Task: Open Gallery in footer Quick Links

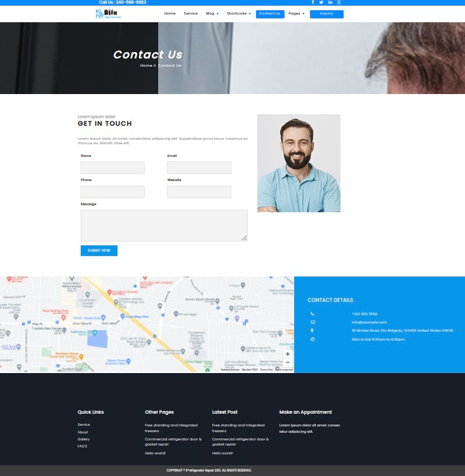Action: 83,439
